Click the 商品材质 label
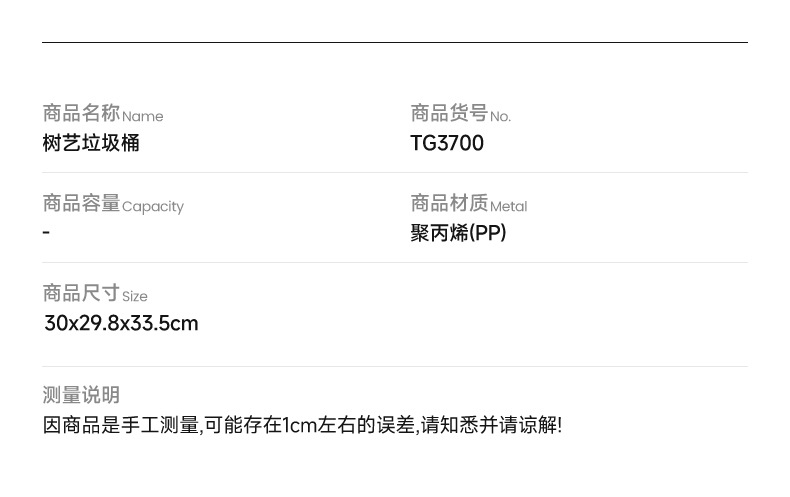This screenshot has width=790, height=497. pos(449,203)
